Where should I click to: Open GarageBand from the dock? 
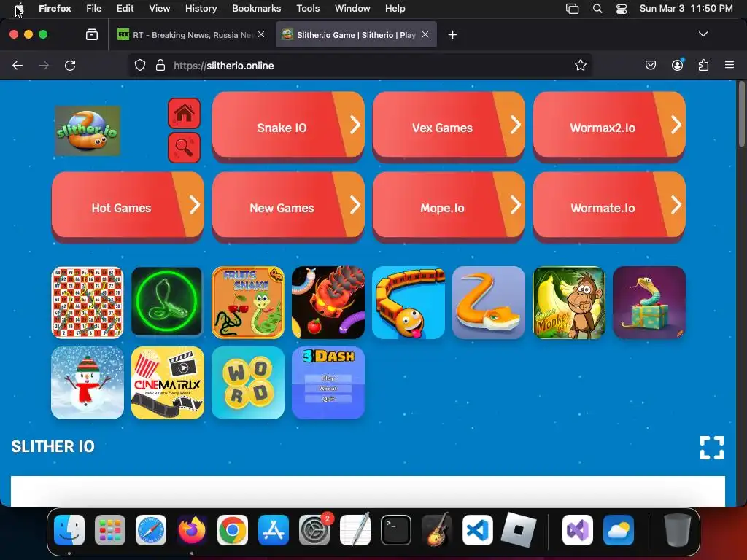(x=437, y=530)
